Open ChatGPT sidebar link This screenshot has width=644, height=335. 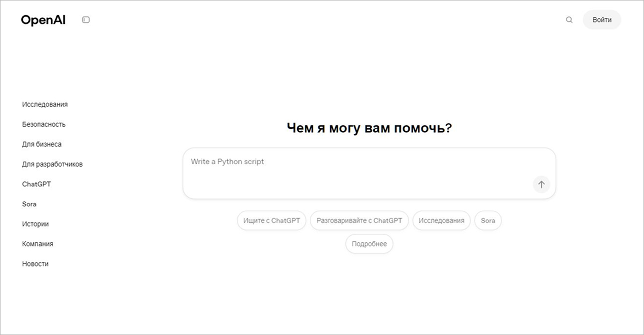(x=37, y=184)
